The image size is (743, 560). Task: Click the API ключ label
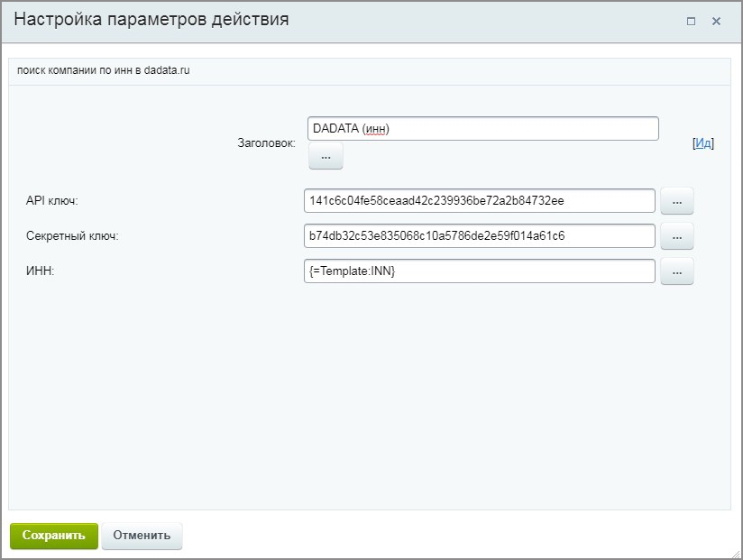pos(52,201)
